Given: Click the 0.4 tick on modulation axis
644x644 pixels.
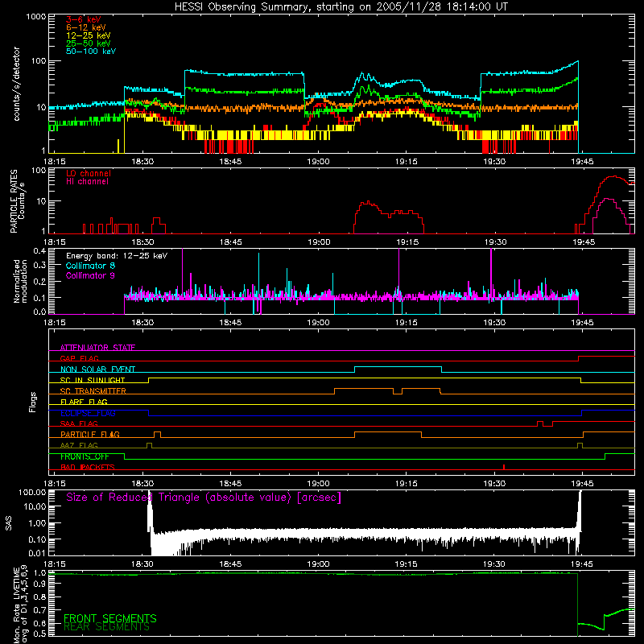Looking at the screenshot, I should point(39,251).
